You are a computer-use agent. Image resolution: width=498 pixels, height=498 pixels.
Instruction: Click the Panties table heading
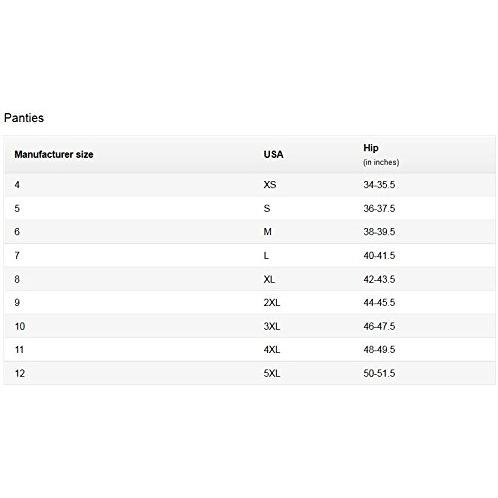[24, 118]
